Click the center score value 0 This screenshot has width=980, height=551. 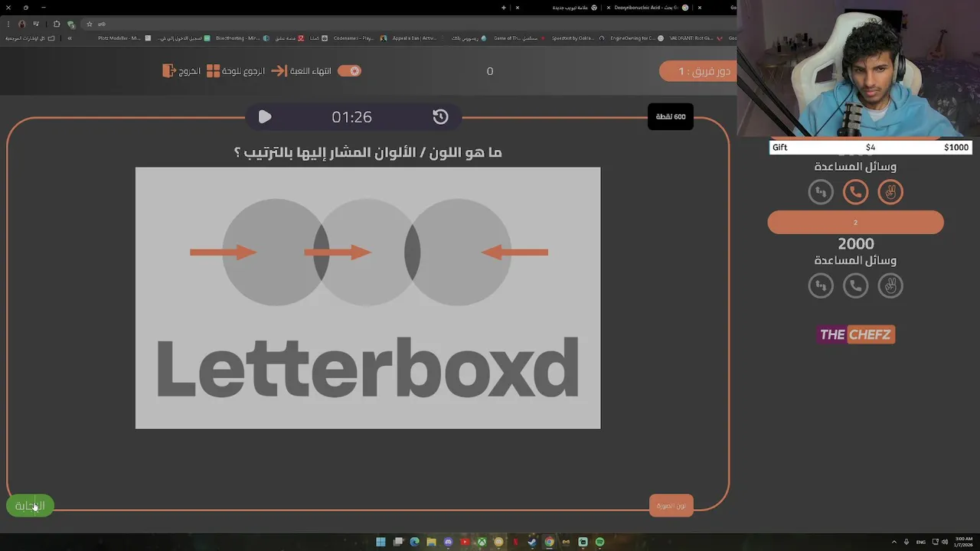click(x=490, y=71)
